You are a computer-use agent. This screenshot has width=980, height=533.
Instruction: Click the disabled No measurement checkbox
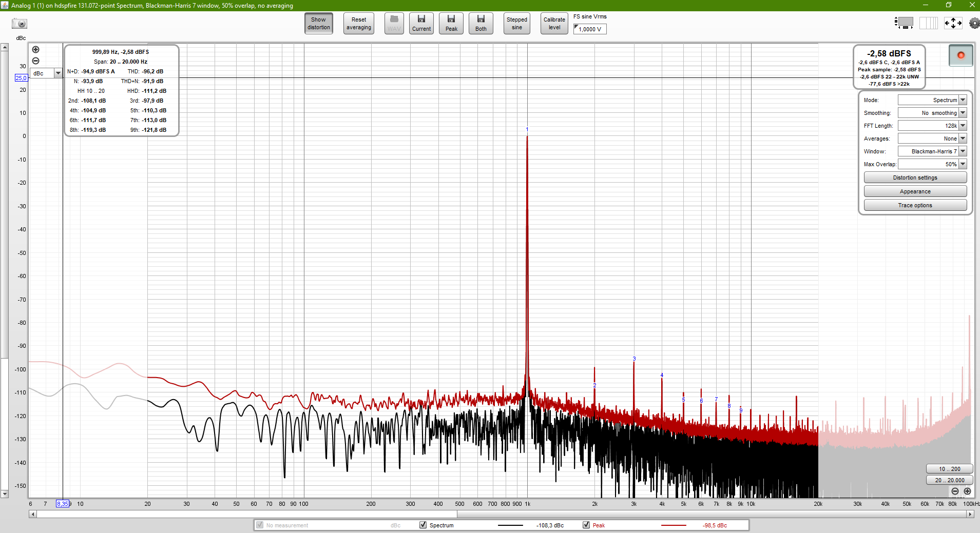(260, 525)
